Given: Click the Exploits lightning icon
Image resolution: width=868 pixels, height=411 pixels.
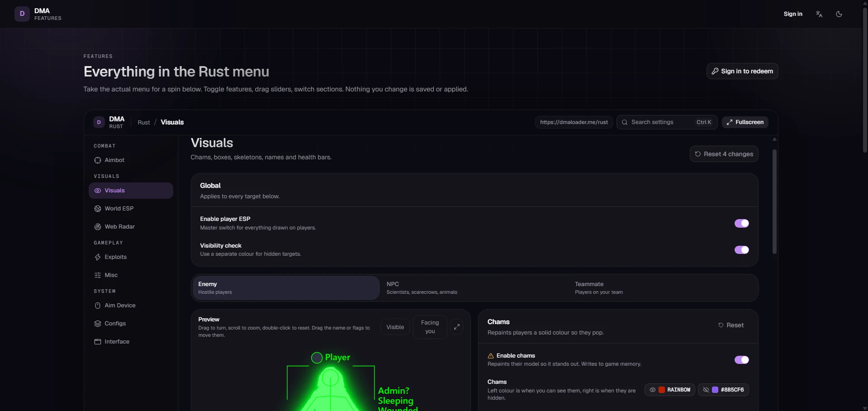Looking at the screenshot, I should click(x=98, y=257).
